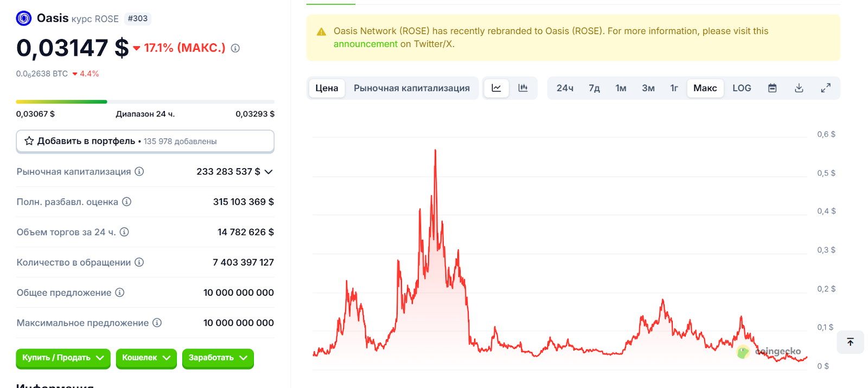Switch to candlestick chart view icon

coord(523,88)
